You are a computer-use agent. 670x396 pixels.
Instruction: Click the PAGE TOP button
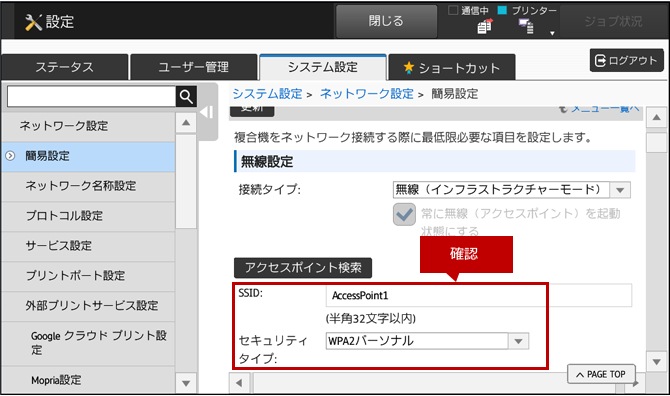601,374
